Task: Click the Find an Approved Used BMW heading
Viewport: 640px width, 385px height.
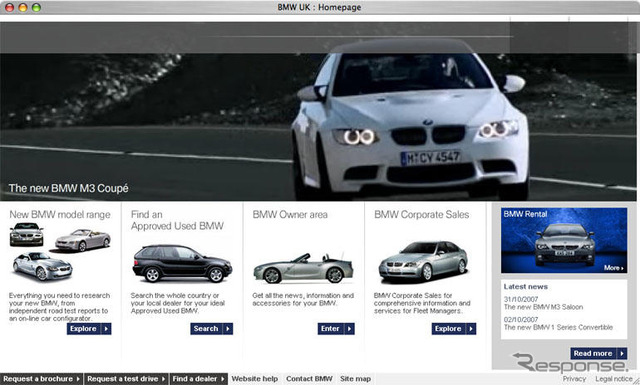Action: (177, 220)
